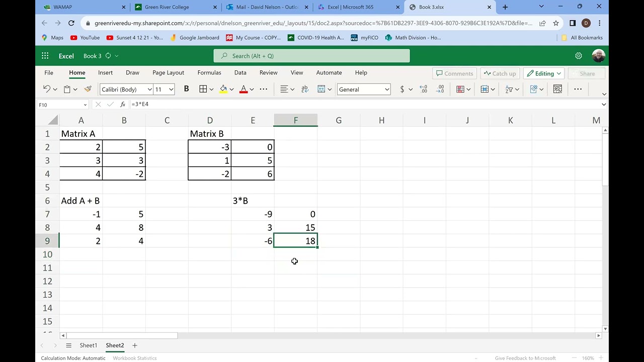Image resolution: width=644 pixels, height=362 pixels.
Task: Open the Review tab
Action: (268, 72)
